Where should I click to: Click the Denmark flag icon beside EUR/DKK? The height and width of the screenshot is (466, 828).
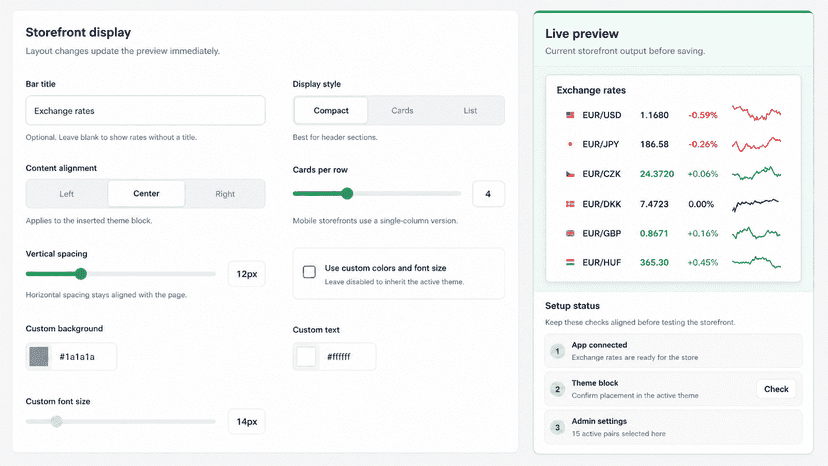(570, 203)
